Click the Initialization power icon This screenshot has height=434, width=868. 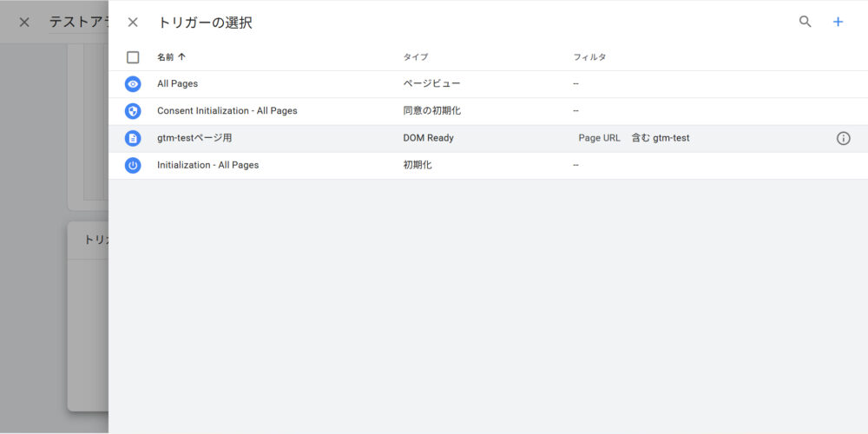(133, 165)
